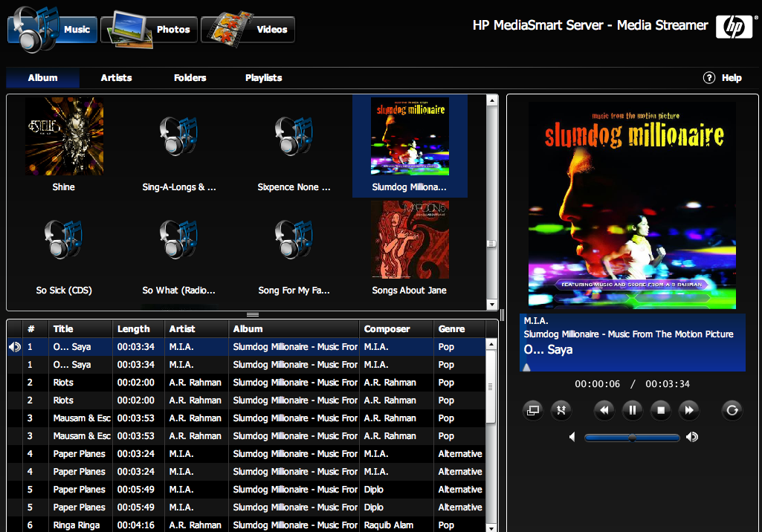Image resolution: width=762 pixels, height=532 pixels.
Task: Select the Slumdog Milliona... album
Action: click(410, 146)
